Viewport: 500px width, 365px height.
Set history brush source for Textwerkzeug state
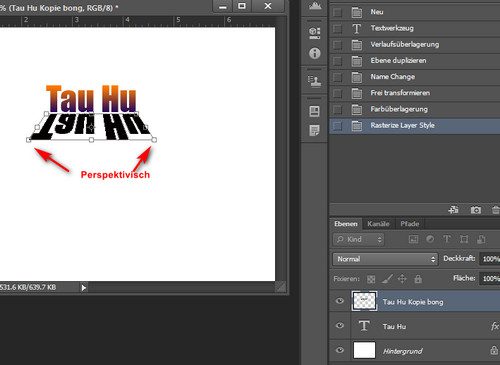pos(337,28)
